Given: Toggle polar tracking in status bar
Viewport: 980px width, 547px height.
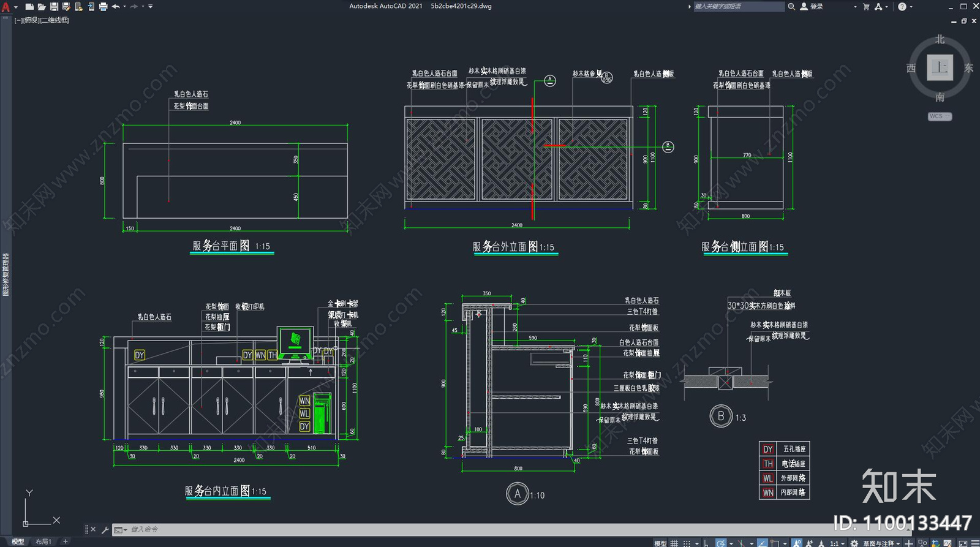Looking at the screenshot, I should click(721, 543).
